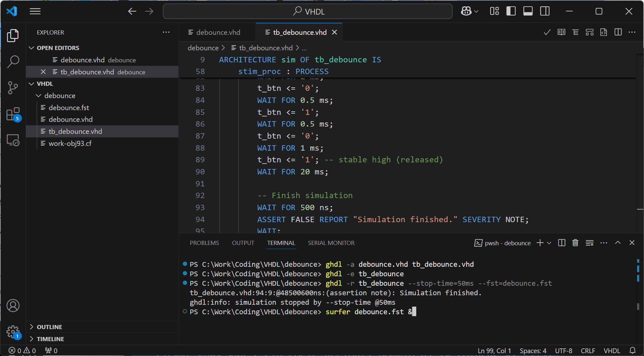Click the Accounts icon
The width and height of the screenshot is (644, 356).
[13, 305]
